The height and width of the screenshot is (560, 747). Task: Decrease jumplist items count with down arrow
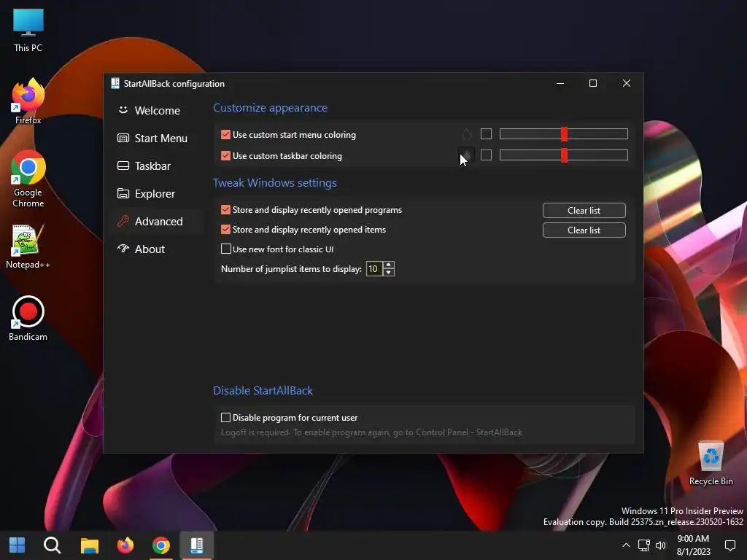point(389,273)
